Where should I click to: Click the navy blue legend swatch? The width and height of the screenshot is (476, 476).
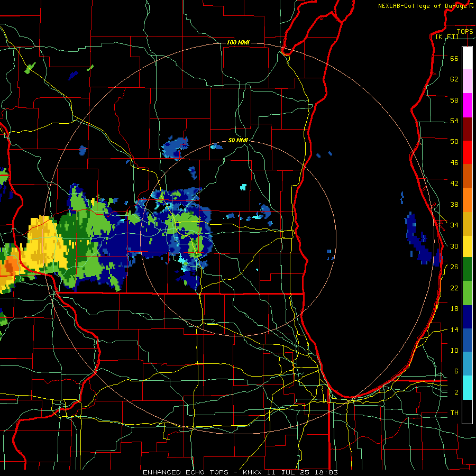point(467,317)
